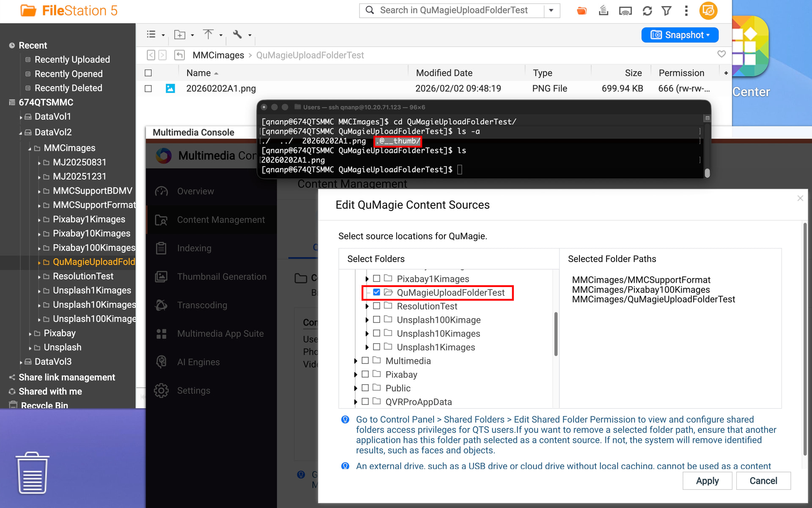Click the favorite heart icon
Screen dimensions: 812x508
pyautogui.click(x=721, y=54)
